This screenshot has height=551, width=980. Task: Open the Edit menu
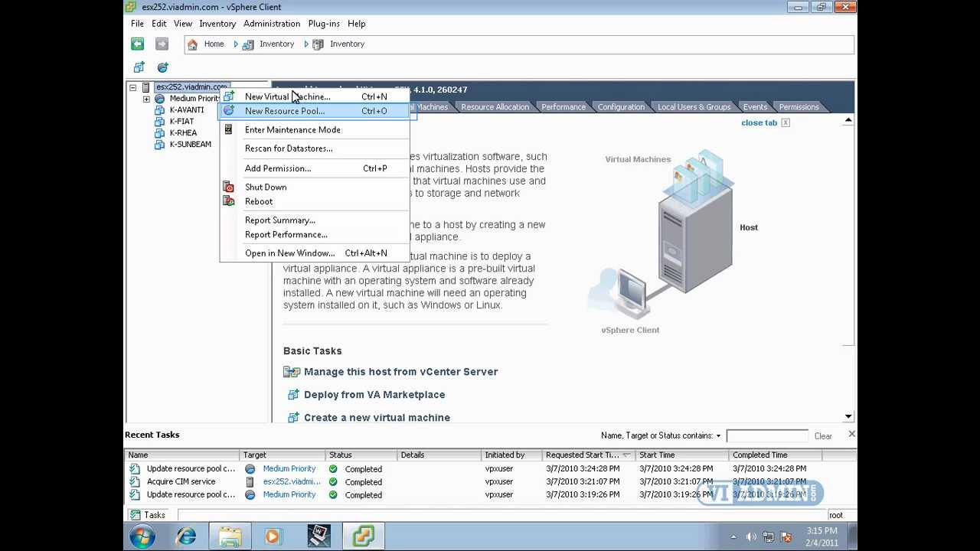coord(159,24)
